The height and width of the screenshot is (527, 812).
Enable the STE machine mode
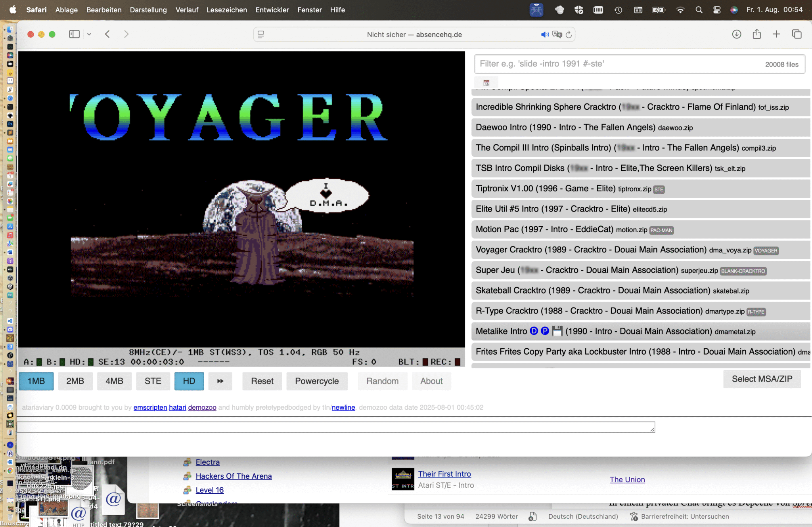click(x=153, y=381)
